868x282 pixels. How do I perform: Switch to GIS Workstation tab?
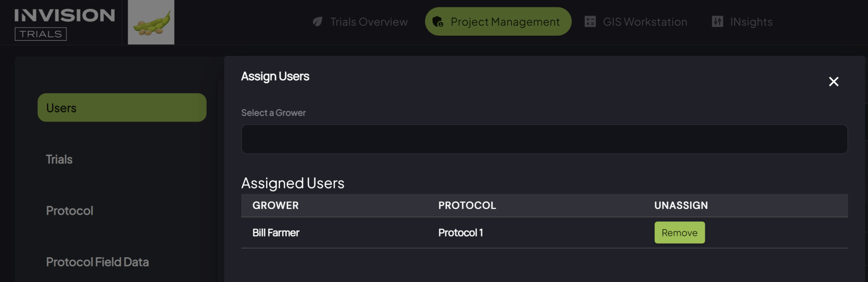coord(636,22)
